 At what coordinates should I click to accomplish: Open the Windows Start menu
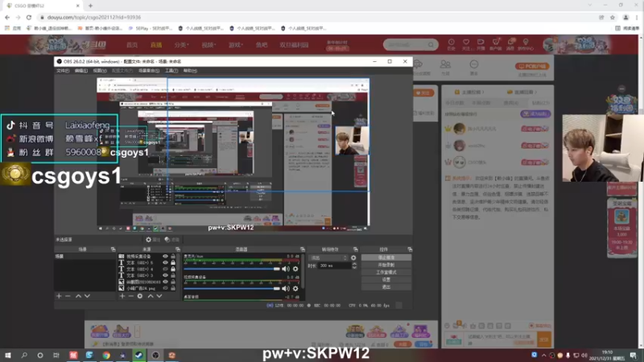tap(8, 355)
